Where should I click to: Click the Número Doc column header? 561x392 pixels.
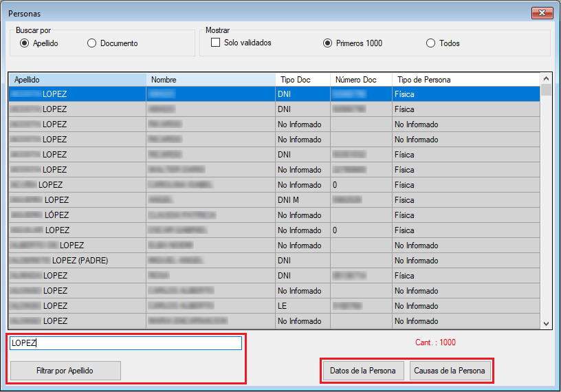coord(361,80)
